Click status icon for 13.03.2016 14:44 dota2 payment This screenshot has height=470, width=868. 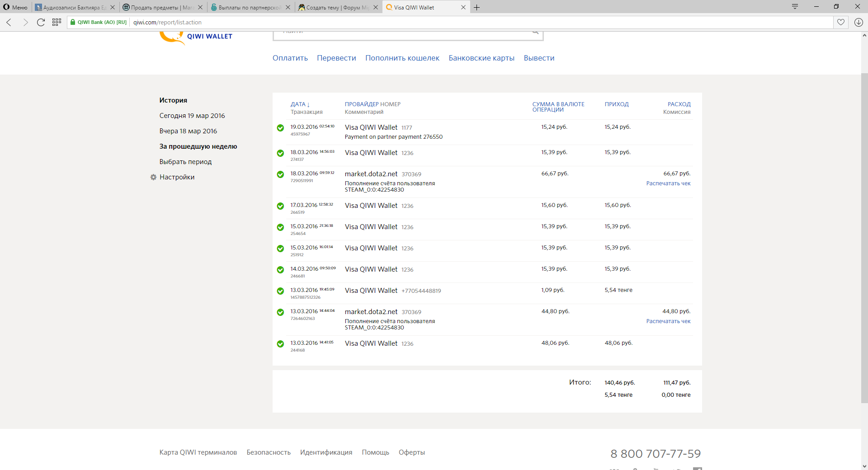click(280, 312)
